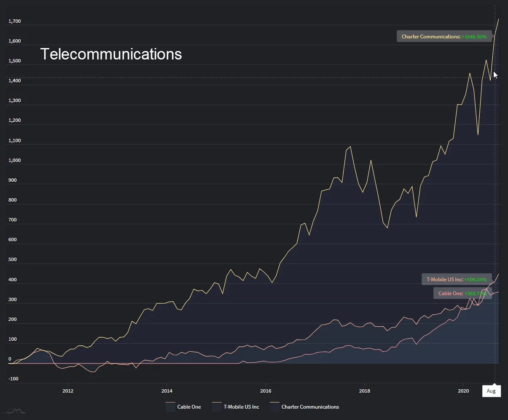Click the 100 y-axis value
The image size is (508, 420).
pyautogui.click(x=13, y=339)
